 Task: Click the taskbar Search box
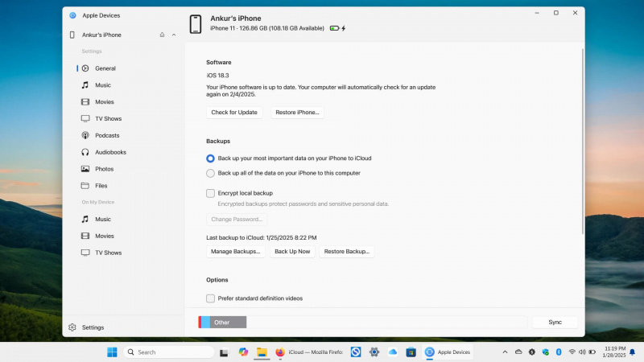pos(169,352)
